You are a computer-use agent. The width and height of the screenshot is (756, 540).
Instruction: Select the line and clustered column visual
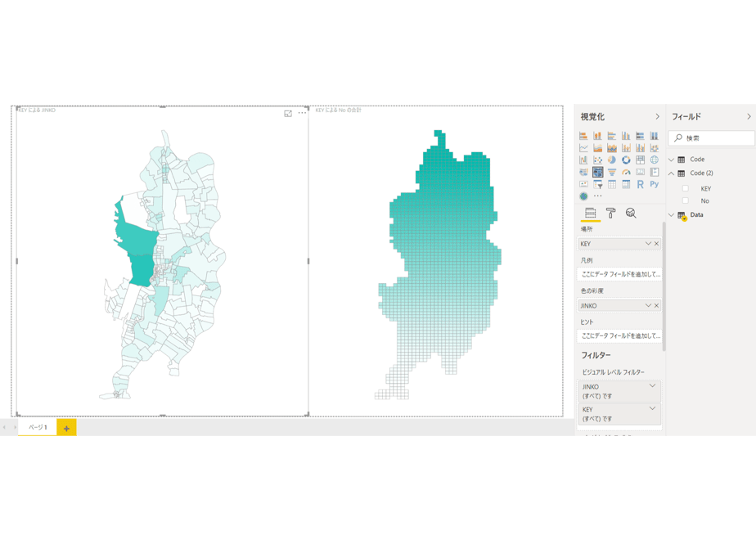pos(641,147)
